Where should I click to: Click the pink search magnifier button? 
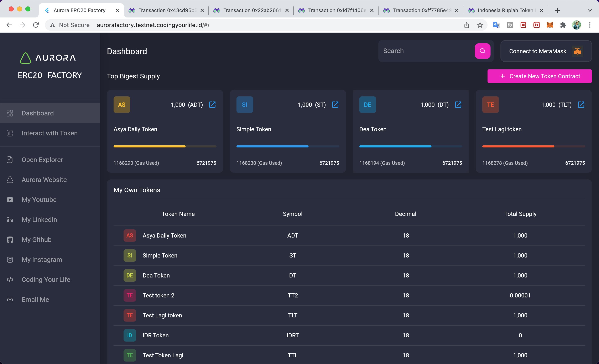(482, 51)
